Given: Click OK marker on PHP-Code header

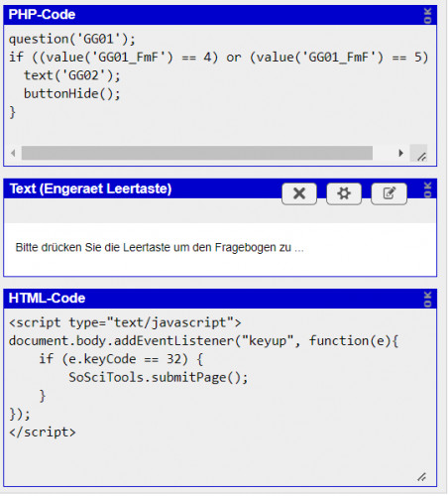Looking at the screenshot, I should tap(428, 16).
